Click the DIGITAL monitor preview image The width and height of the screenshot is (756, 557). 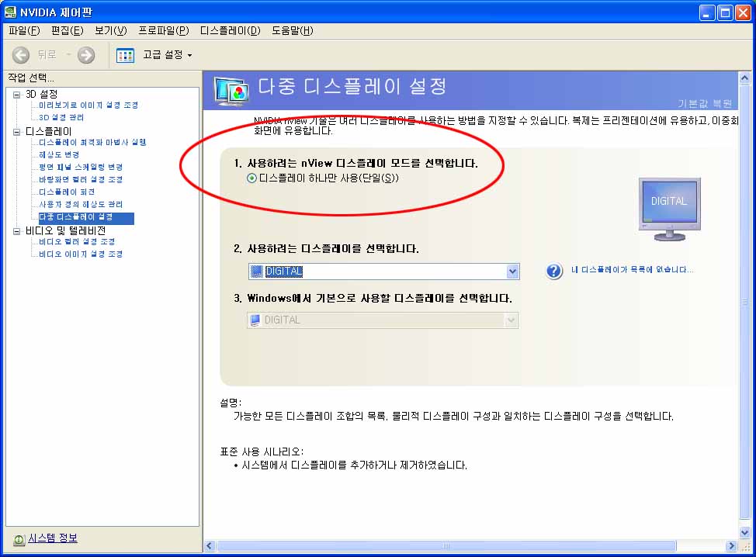[669, 209]
